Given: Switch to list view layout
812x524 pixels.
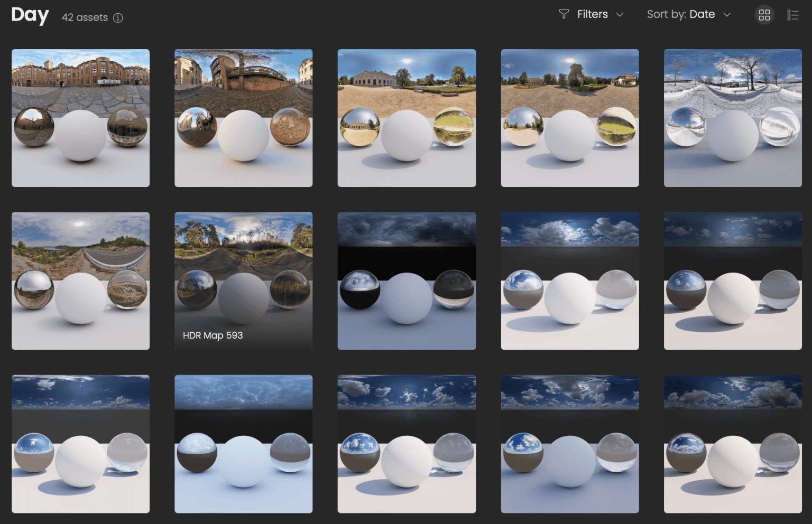Looking at the screenshot, I should 792,15.
